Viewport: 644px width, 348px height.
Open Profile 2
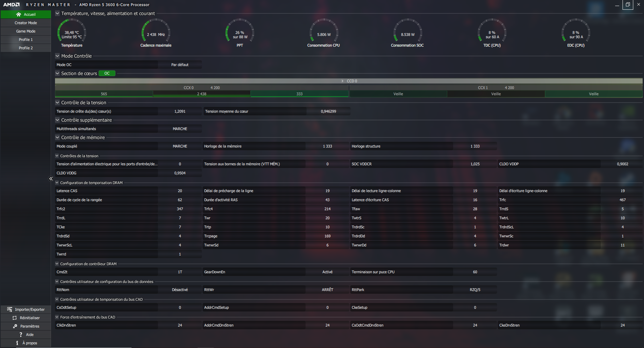coord(26,48)
